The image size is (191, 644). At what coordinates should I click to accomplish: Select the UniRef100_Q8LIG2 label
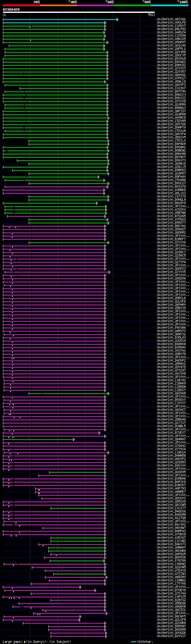(171, 193)
